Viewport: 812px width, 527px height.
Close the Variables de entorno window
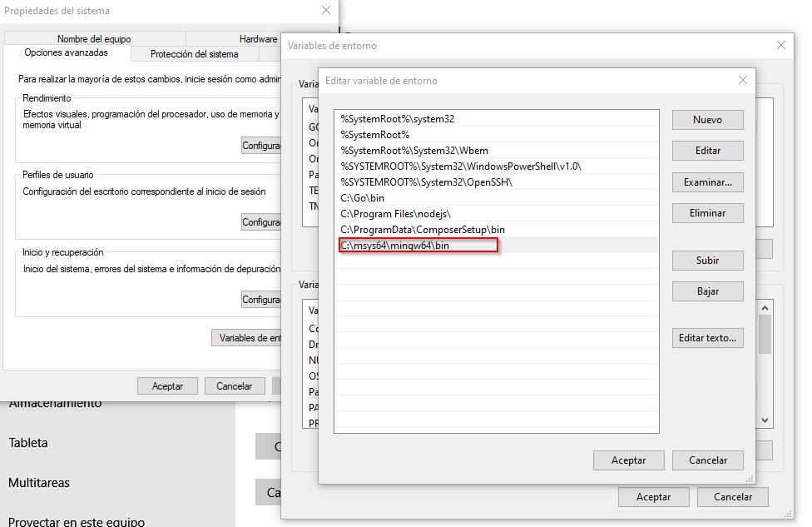point(780,46)
